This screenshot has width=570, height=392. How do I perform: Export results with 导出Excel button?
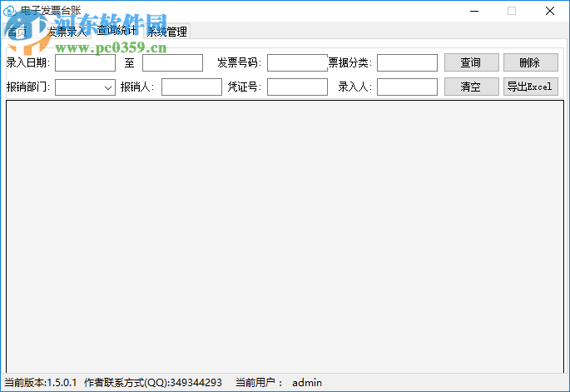click(530, 87)
